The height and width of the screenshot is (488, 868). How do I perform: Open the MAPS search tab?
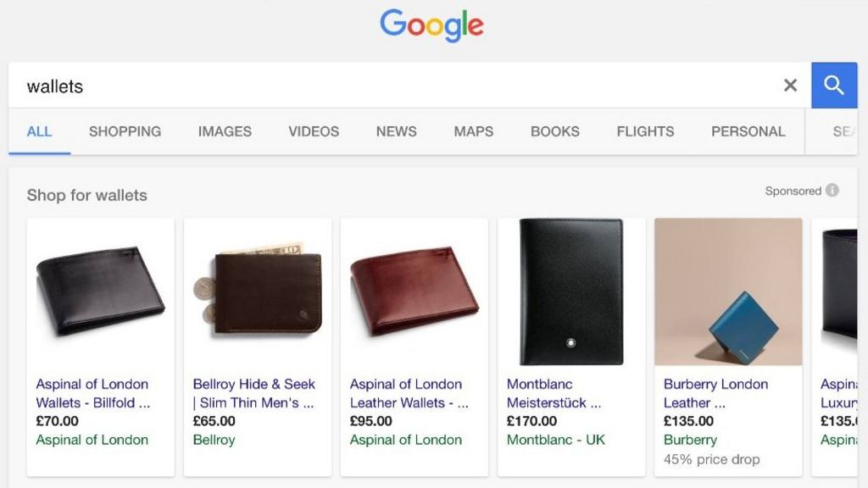[472, 131]
